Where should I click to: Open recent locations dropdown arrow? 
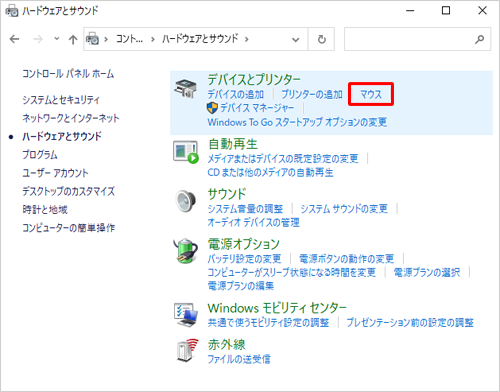point(57,39)
